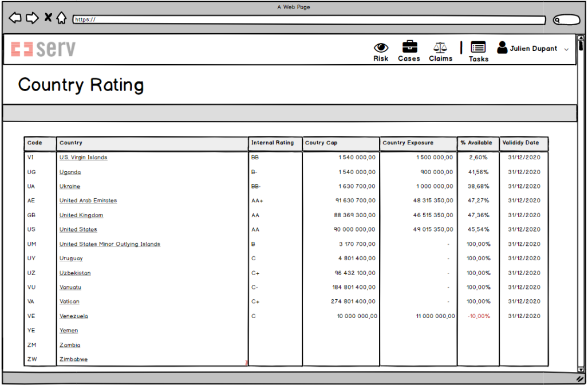Screen dimensions: 588x388
Task: Click the browser search box
Action: (x=567, y=20)
